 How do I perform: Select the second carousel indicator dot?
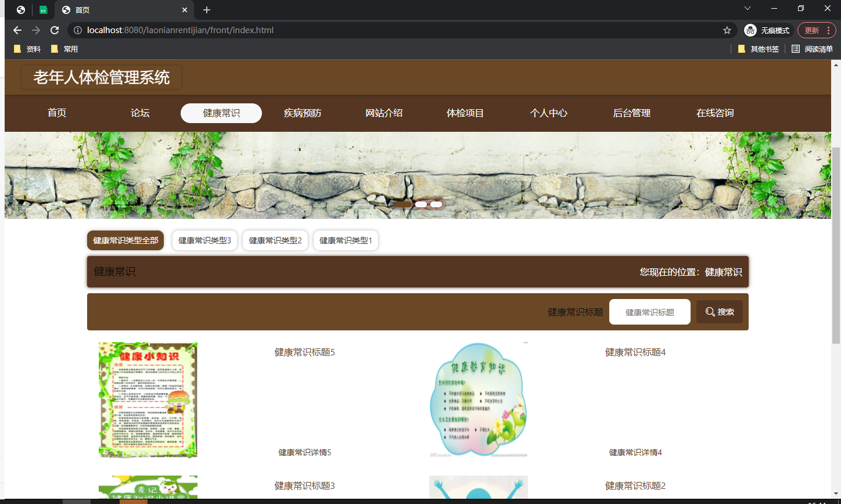pyautogui.click(x=421, y=204)
